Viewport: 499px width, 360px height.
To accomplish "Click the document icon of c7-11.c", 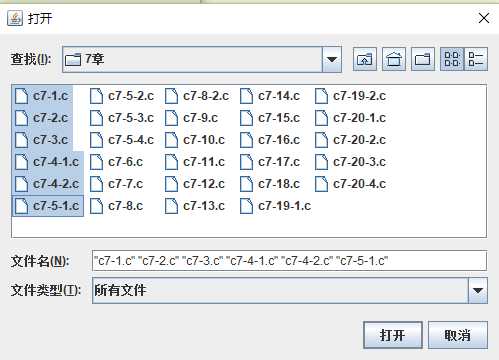I will click(x=172, y=162).
